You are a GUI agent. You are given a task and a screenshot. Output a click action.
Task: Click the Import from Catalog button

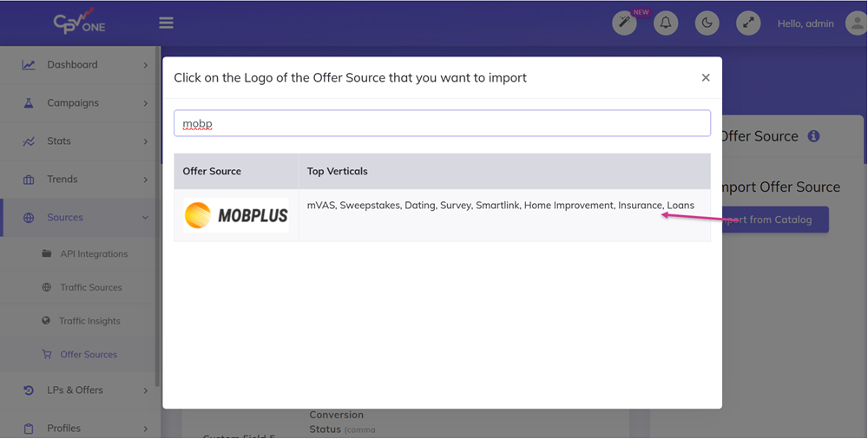tap(775, 219)
